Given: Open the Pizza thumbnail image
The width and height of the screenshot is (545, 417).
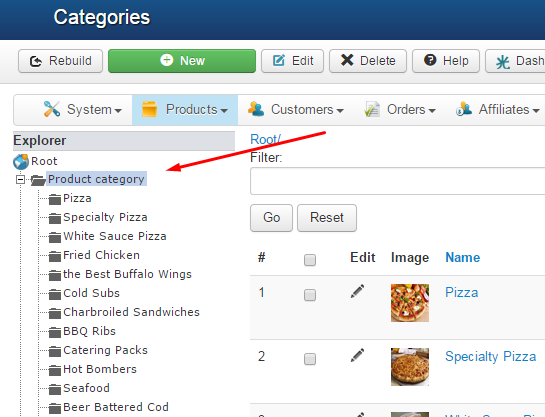Looking at the screenshot, I should click(410, 303).
